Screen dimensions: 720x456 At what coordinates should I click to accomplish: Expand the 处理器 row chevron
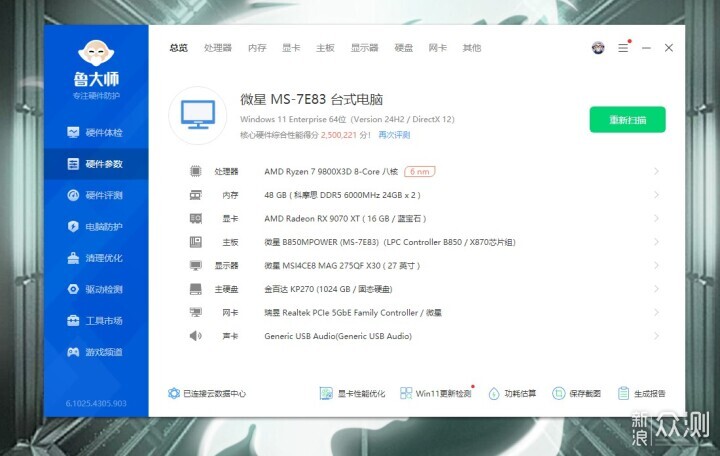[x=657, y=171]
